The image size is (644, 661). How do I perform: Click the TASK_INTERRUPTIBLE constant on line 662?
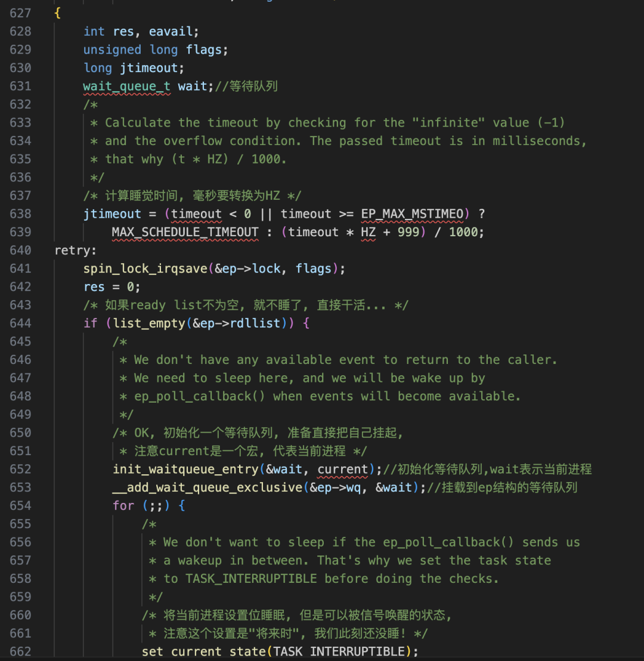(342, 651)
